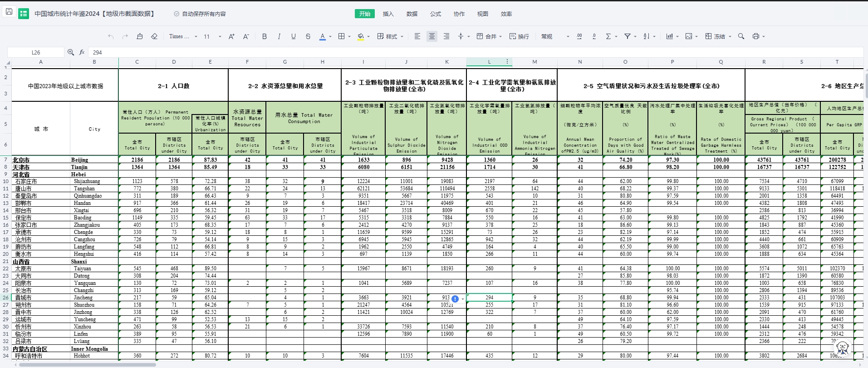Screen dimensions: 868x368
Task: Click the green spreadsheet app icon
Action: (x=24, y=14)
